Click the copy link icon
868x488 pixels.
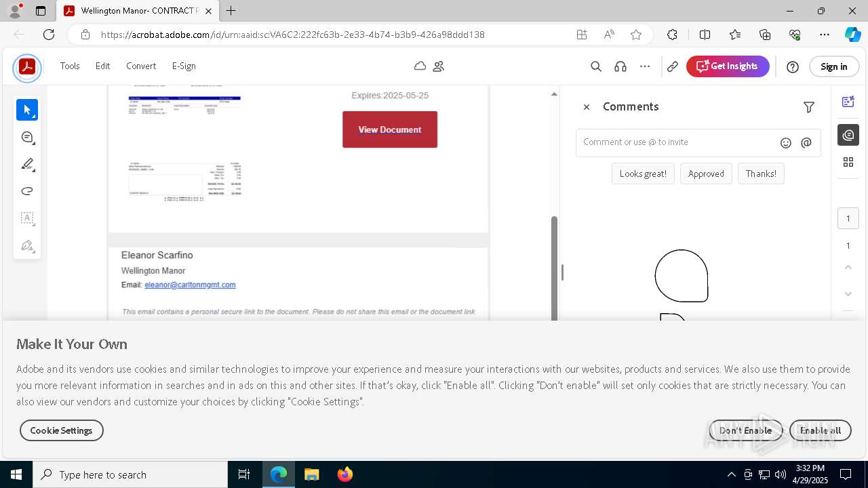[673, 66]
